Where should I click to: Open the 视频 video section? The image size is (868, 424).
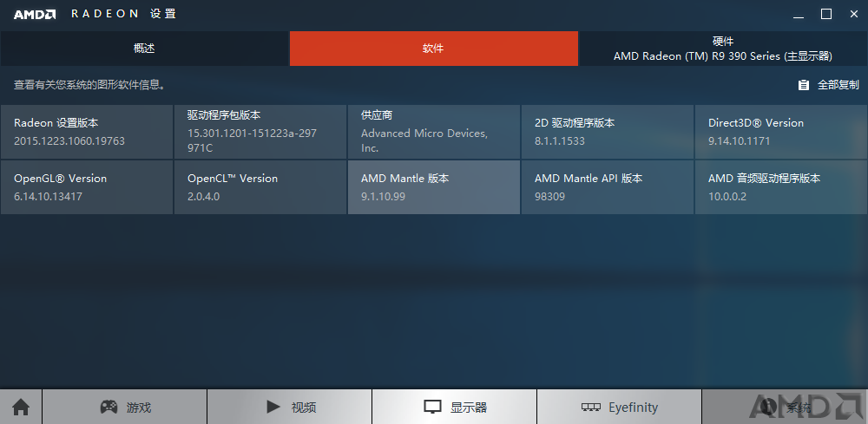click(290, 408)
